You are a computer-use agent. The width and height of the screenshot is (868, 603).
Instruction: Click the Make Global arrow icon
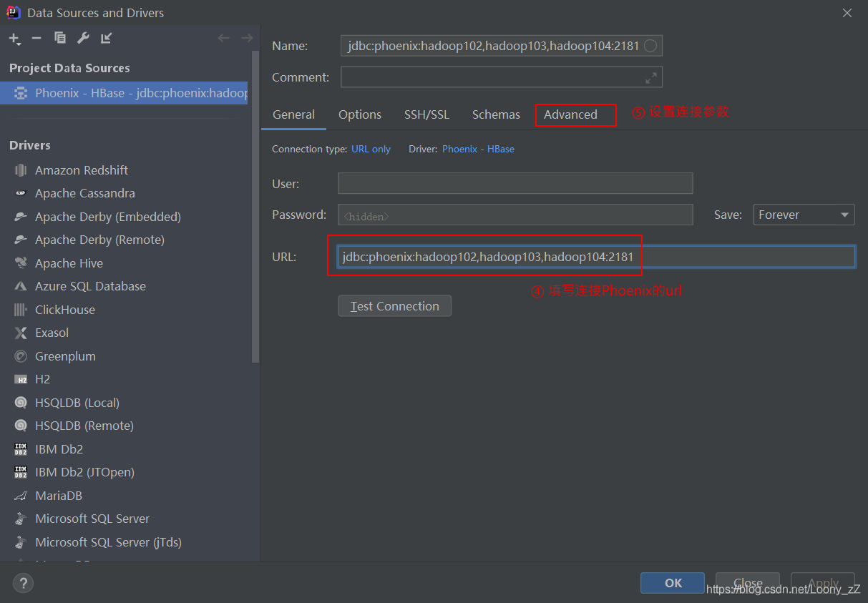(106, 38)
